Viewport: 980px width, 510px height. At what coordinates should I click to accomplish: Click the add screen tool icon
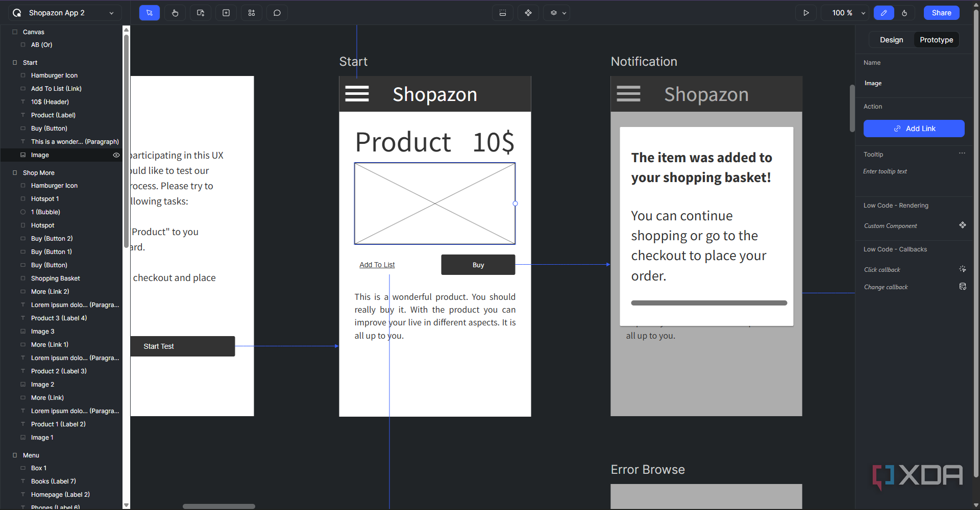click(201, 13)
